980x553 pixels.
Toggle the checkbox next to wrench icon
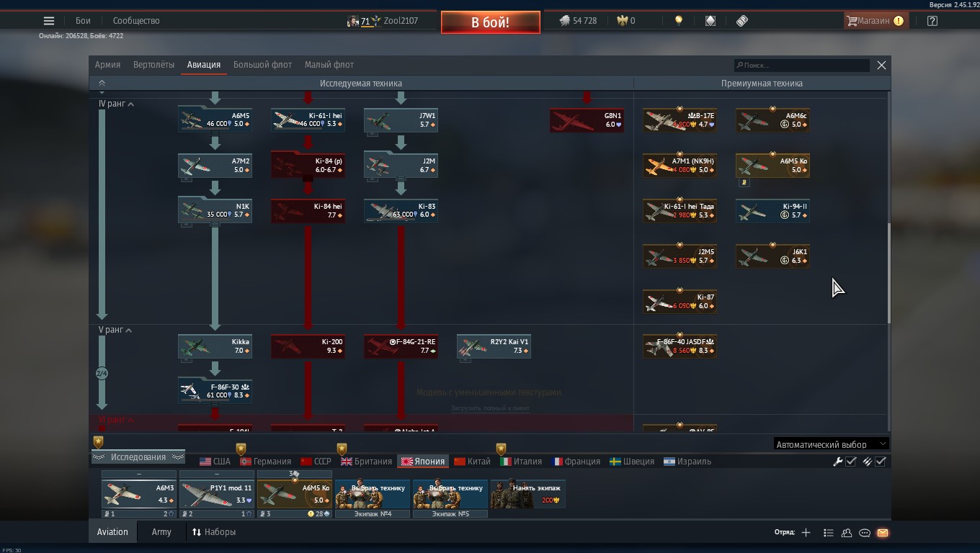click(851, 462)
